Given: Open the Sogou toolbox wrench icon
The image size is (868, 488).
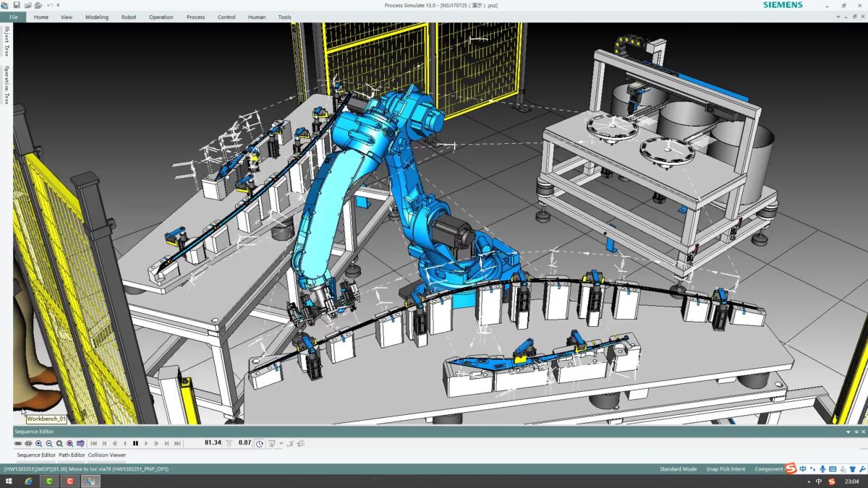Looking at the screenshot, I should point(862,469).
